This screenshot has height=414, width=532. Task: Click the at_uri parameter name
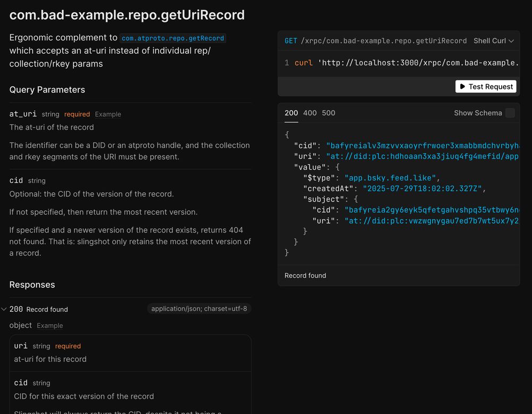(x=23, y=114)
